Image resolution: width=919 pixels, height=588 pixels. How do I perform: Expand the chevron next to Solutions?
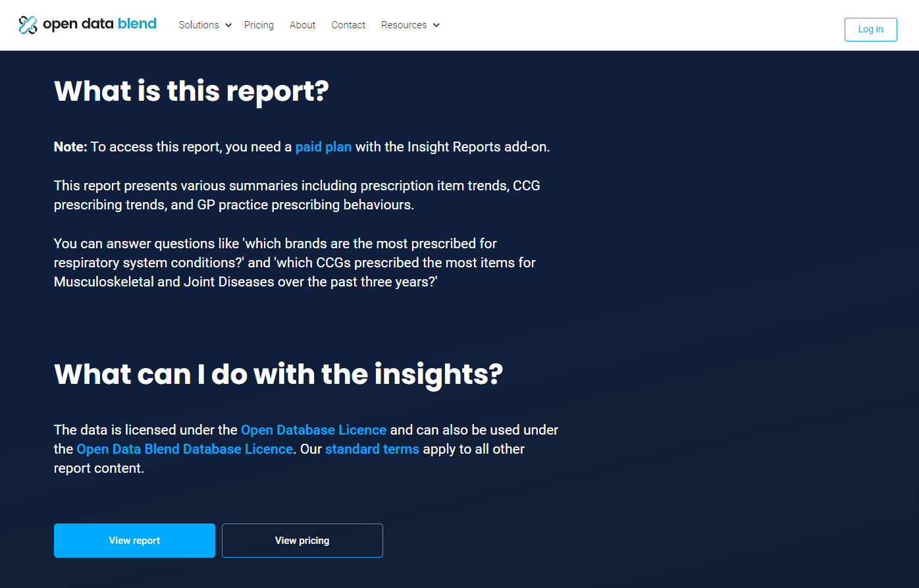tap(228, 25)
